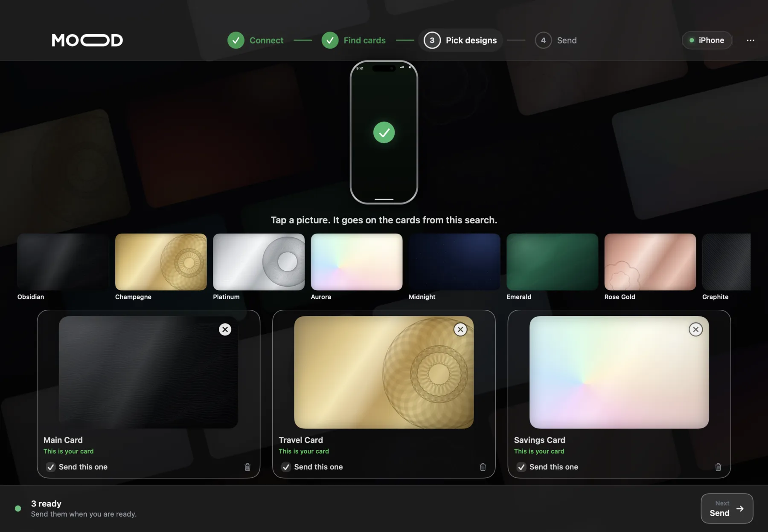Open the iPhone device status button
Image resolution: width=768 pixels, height=532 pixels.
tap(707, 40)
